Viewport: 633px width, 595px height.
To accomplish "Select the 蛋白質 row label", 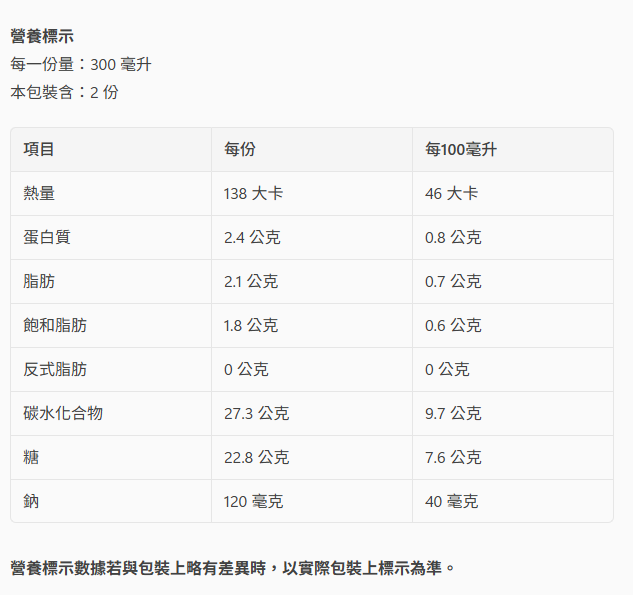I will [47, 237].
